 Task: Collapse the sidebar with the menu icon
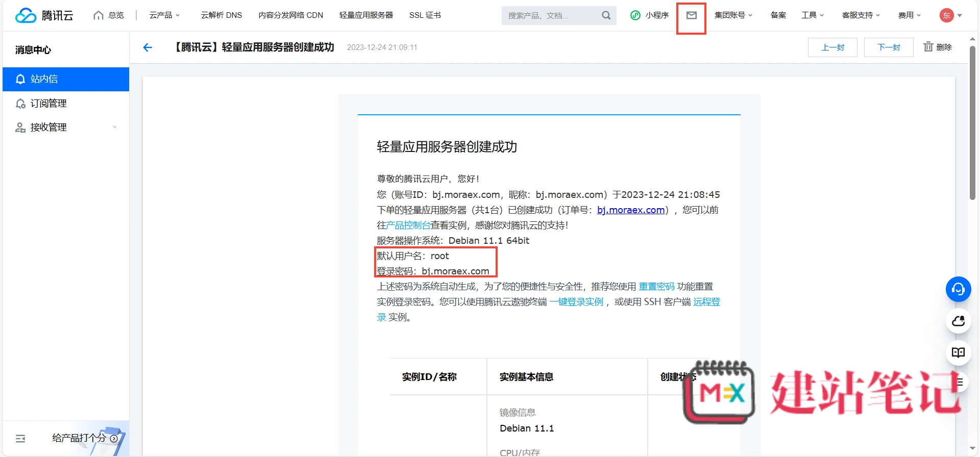pos(20,439)
